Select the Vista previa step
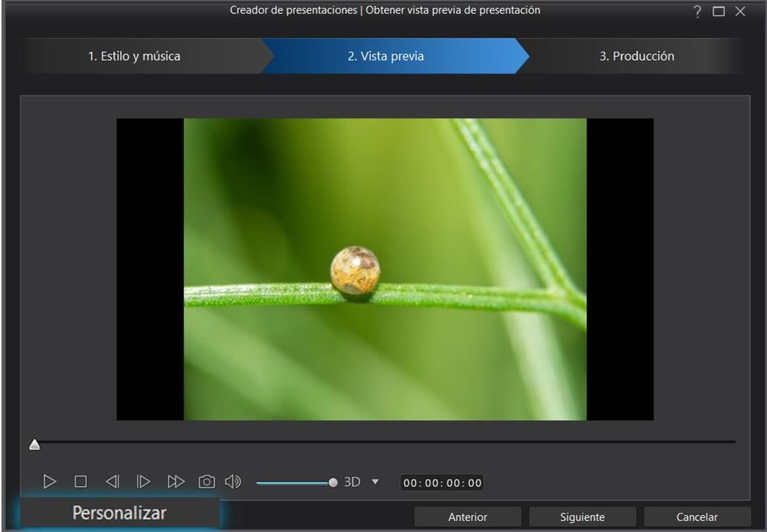 point(386,56)
